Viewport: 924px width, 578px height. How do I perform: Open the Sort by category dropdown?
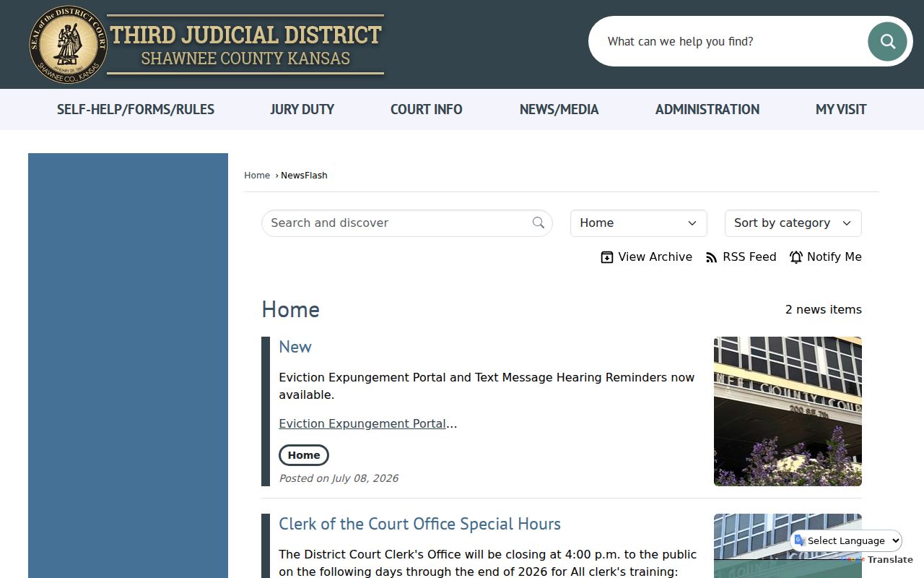[793, 223]
